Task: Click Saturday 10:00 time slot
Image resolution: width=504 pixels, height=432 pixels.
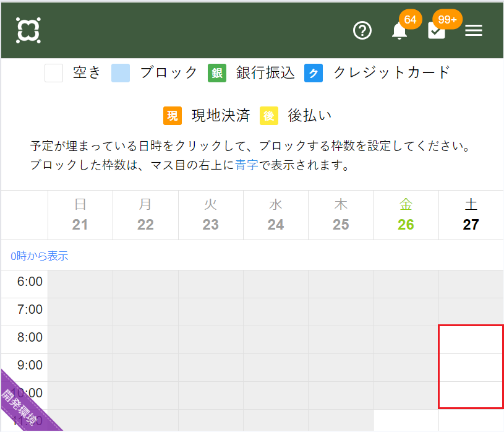Action: tap(471, 395)
